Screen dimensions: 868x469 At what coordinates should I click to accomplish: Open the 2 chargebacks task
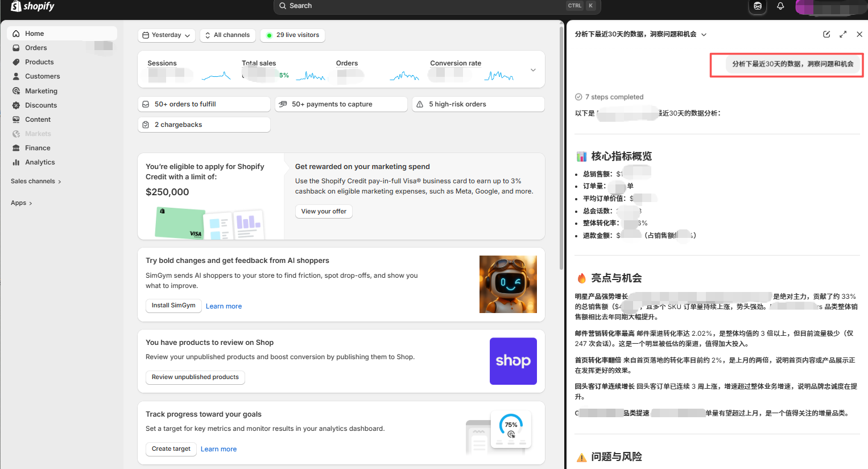(x=204, y=125)
